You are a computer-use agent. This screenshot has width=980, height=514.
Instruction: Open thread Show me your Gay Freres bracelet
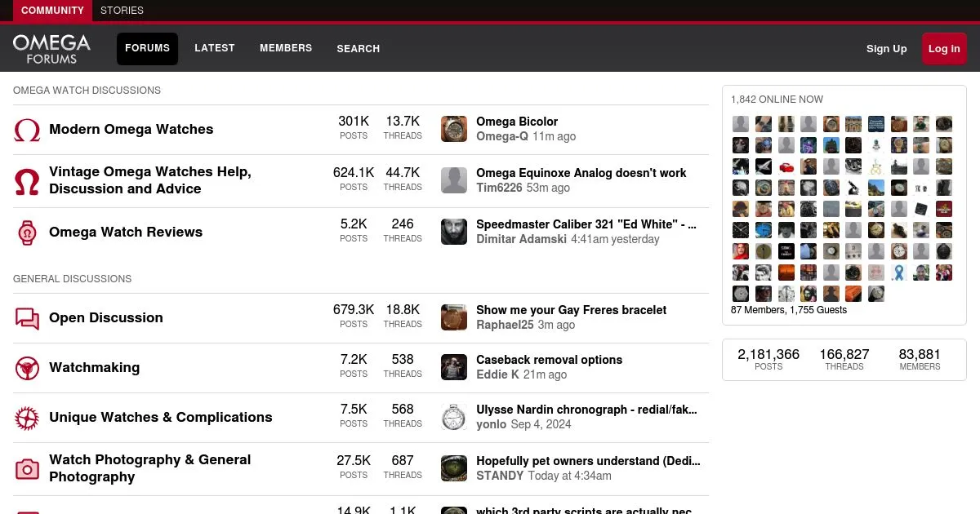572,310
